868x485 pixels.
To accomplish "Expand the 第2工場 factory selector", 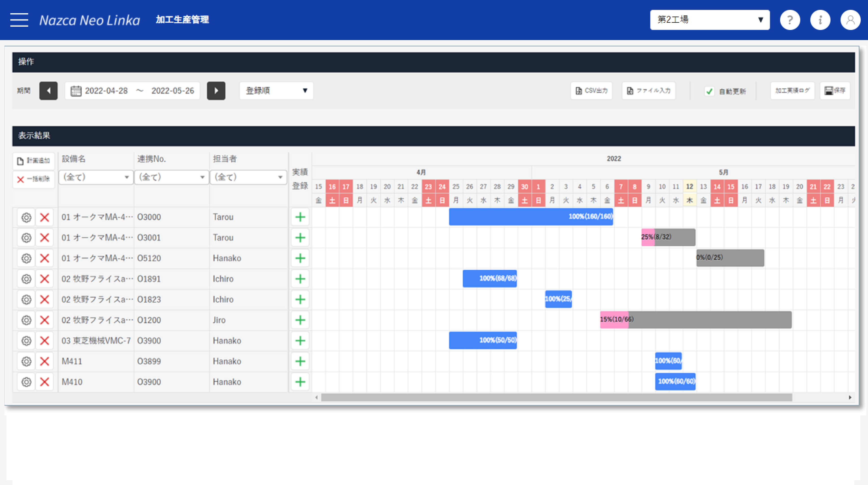I will (710, 20).
